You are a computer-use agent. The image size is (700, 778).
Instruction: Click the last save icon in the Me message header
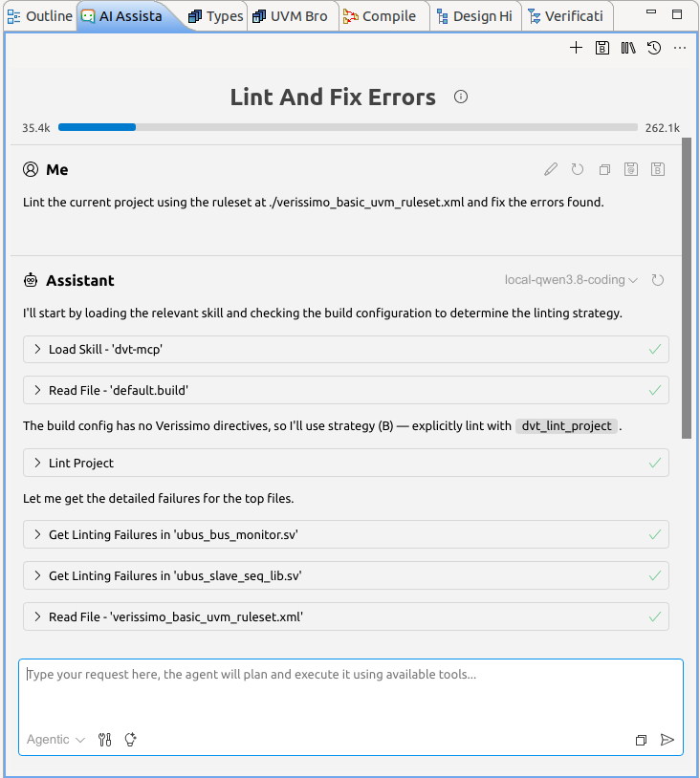coord(658,169)
